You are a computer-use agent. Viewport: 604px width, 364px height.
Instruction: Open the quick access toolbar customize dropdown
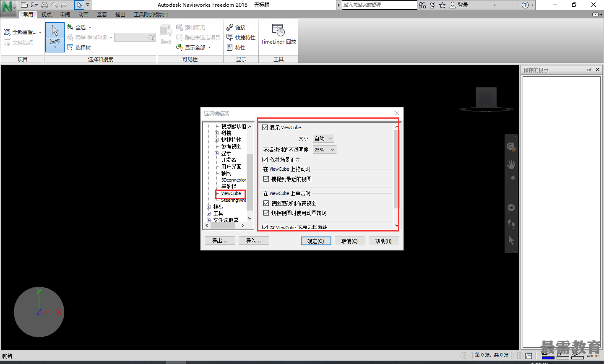tap(88, 5)
